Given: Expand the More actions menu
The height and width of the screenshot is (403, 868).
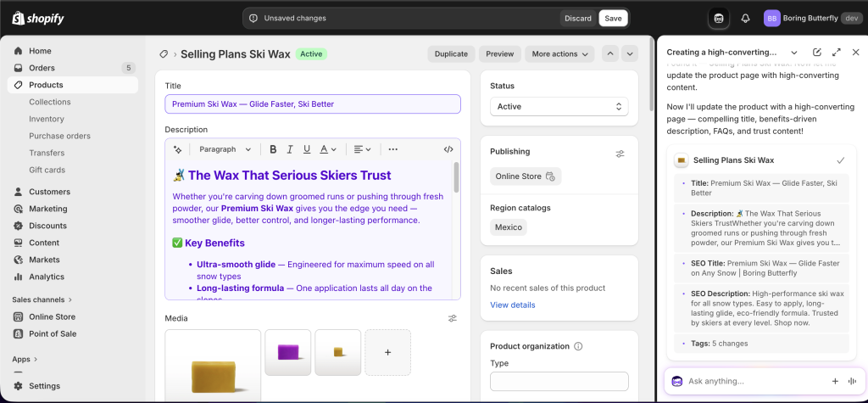Looking at the screenshot, I should click(x=559, y=53).
